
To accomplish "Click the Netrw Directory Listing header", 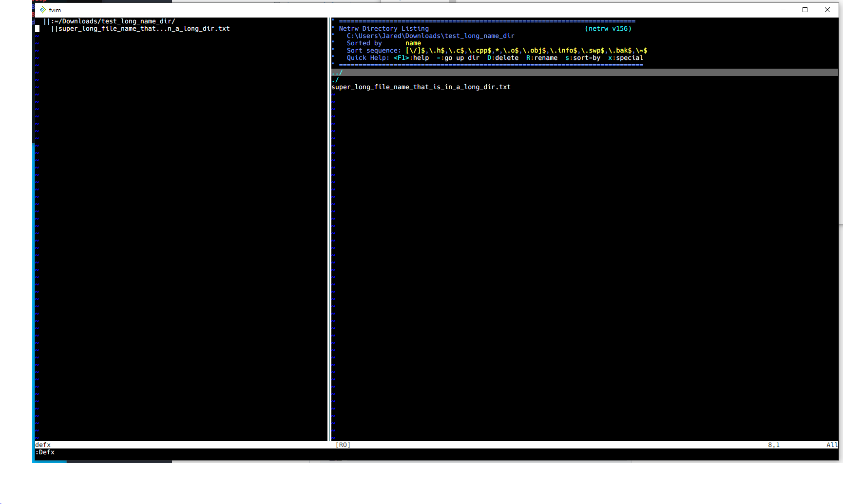I will pyautogui.click(x=383, y=28).
